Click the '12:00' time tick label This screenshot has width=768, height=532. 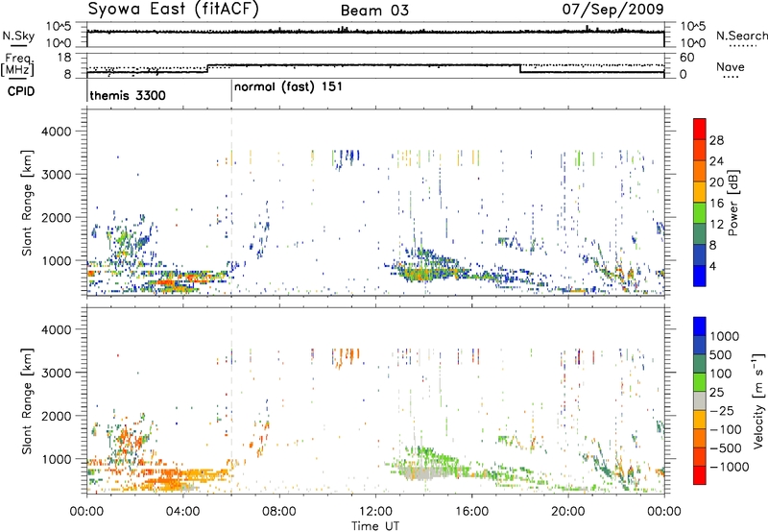click(375, 512)
